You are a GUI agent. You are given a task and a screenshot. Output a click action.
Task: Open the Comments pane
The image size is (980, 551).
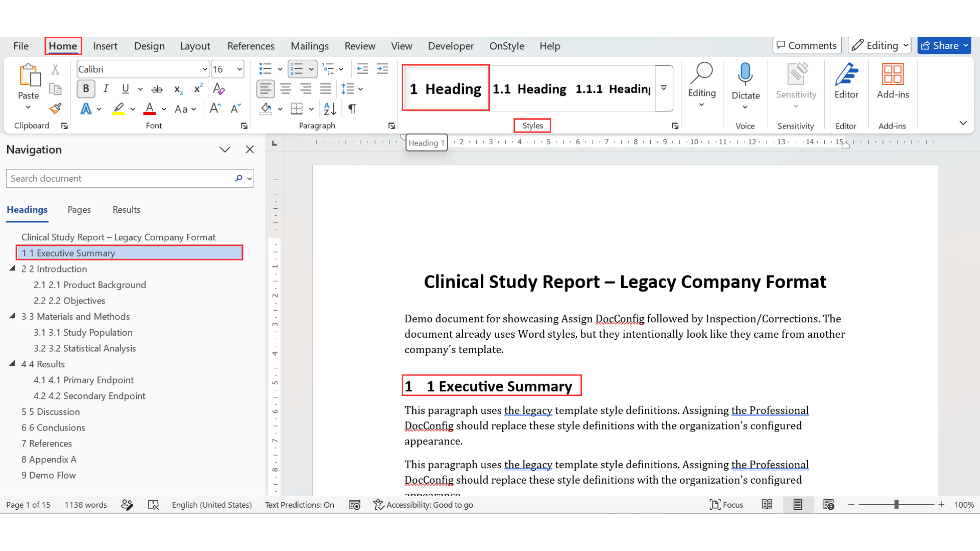click(x=806, y=45)
